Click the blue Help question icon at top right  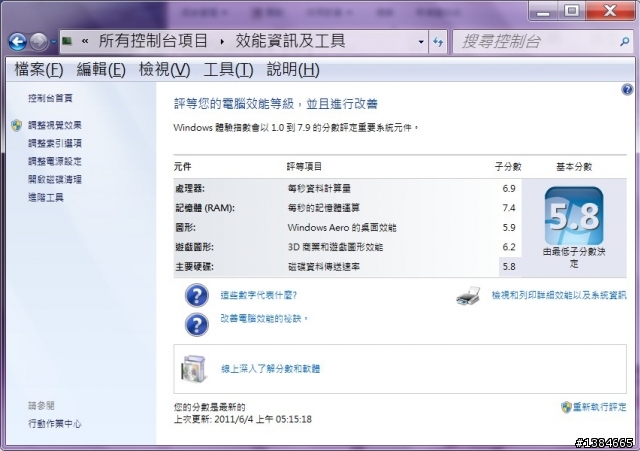point(627,89)
